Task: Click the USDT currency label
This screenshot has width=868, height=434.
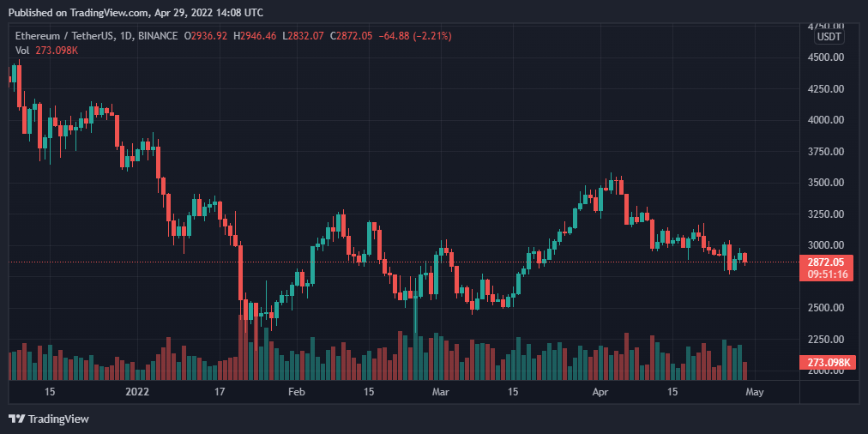Action: click(x=829, y=37)
